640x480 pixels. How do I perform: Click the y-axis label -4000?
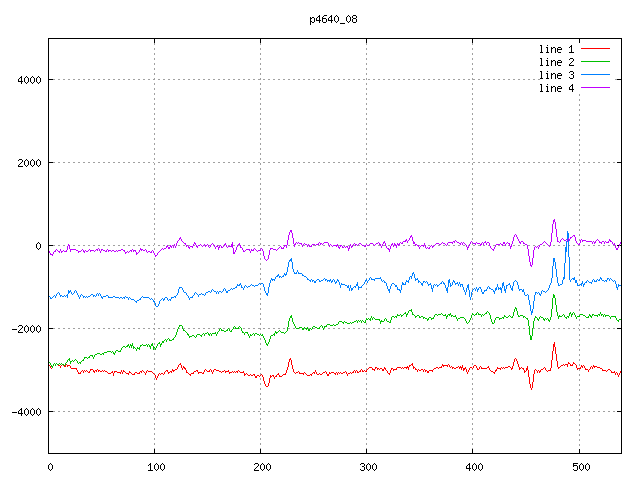27,412
